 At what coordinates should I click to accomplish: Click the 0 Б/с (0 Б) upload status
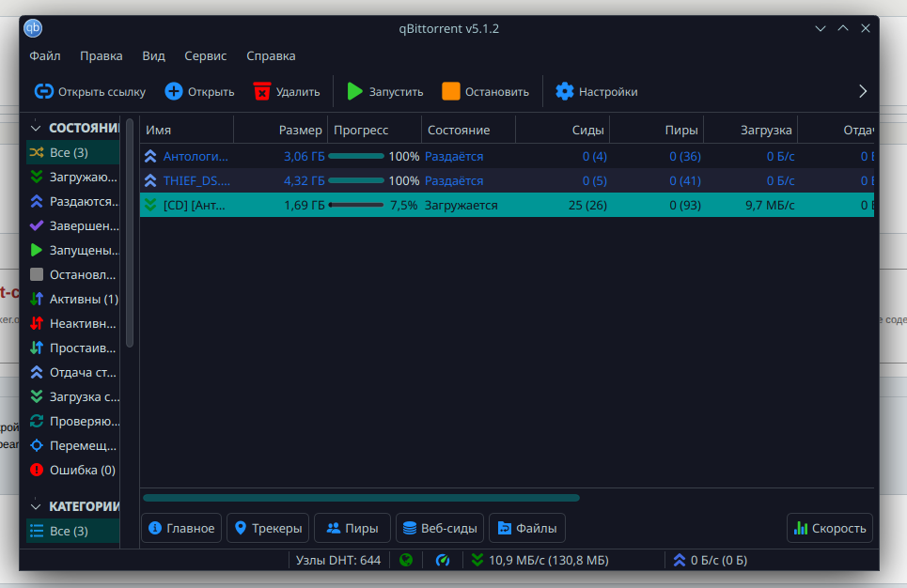click(711, 560)
